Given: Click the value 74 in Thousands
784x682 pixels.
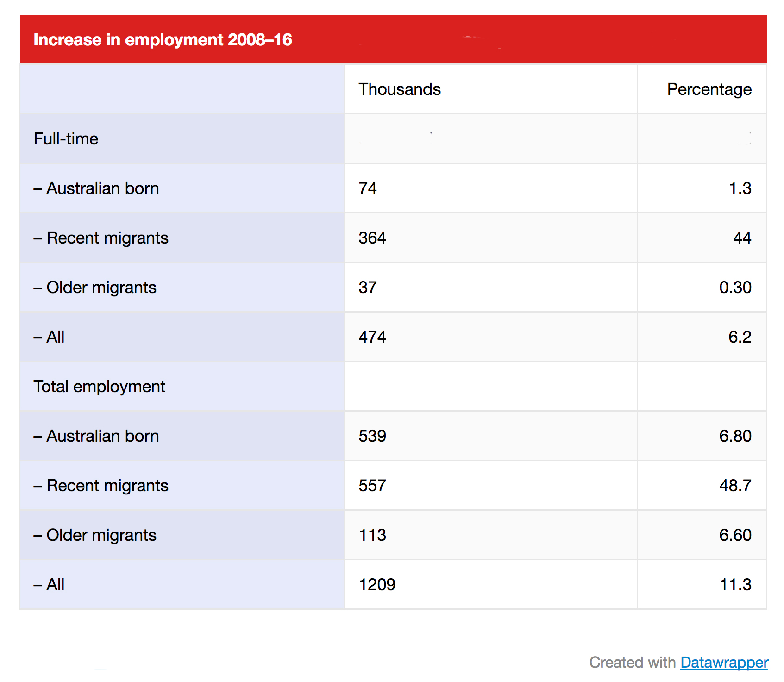Looking at the screenshot, I should click(368, 188).
